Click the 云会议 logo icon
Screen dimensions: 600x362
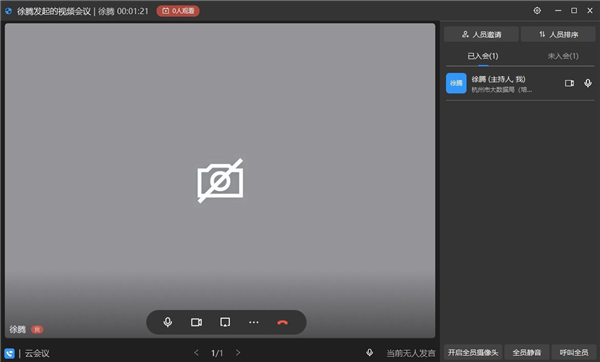(9, 353)
